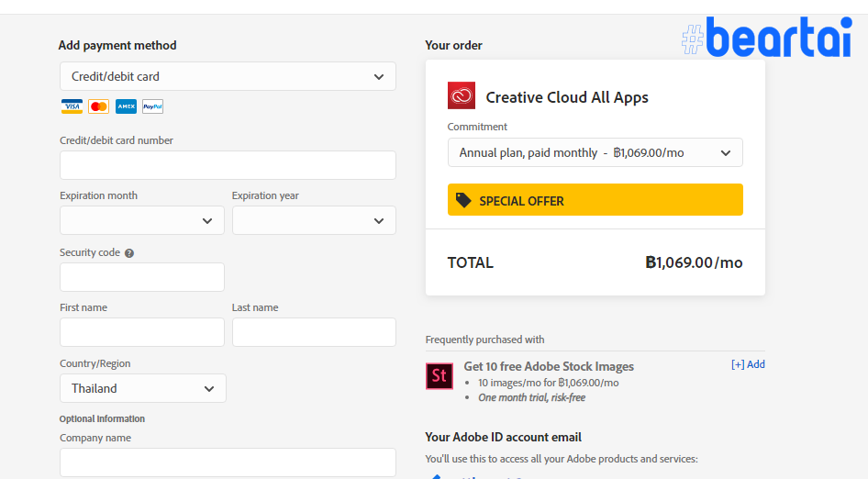The image size is (868, 479).
Task: Click 'One month trial, risk-free' text
Action: pyautogui.click(x=531, y=397)
